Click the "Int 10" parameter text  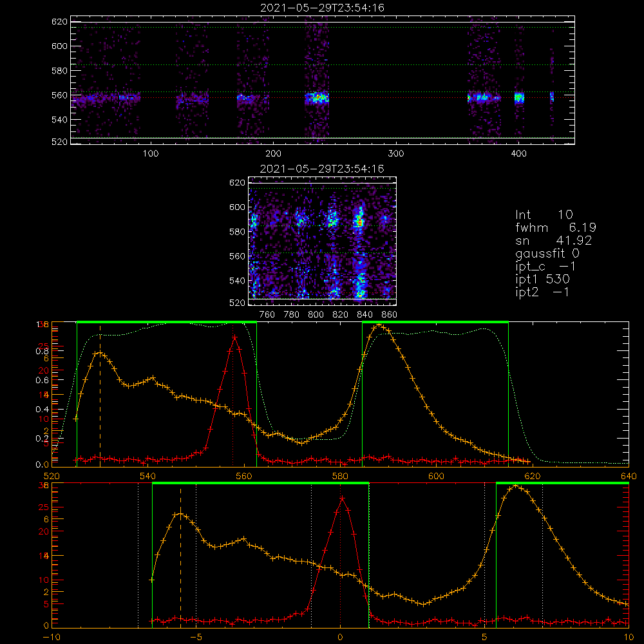(x=544, y=214)
